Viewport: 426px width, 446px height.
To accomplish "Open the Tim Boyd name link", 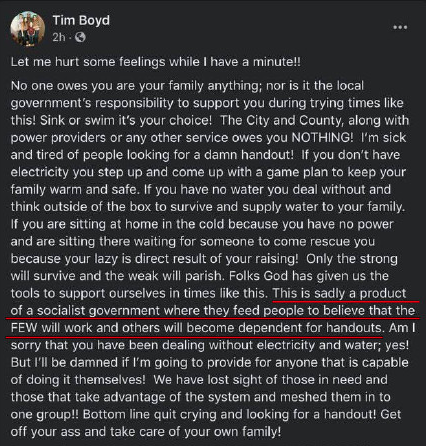I will tap(81, 20).
